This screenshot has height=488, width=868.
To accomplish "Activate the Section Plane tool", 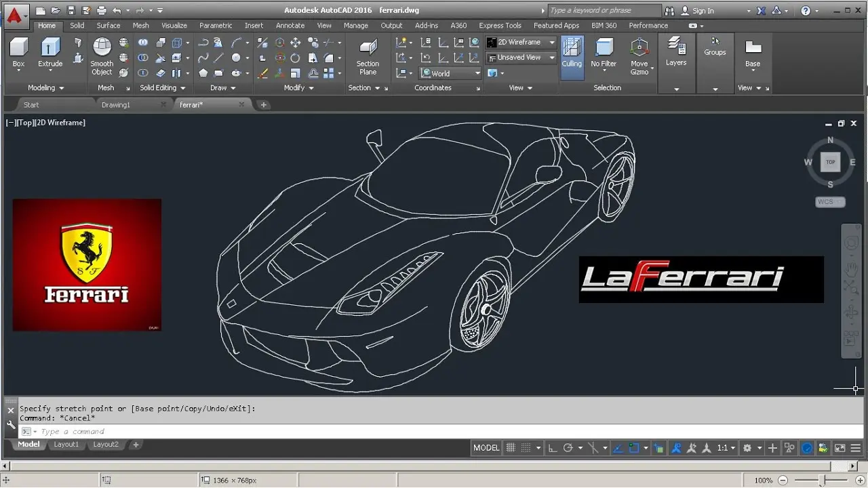I will coord(368,56).
